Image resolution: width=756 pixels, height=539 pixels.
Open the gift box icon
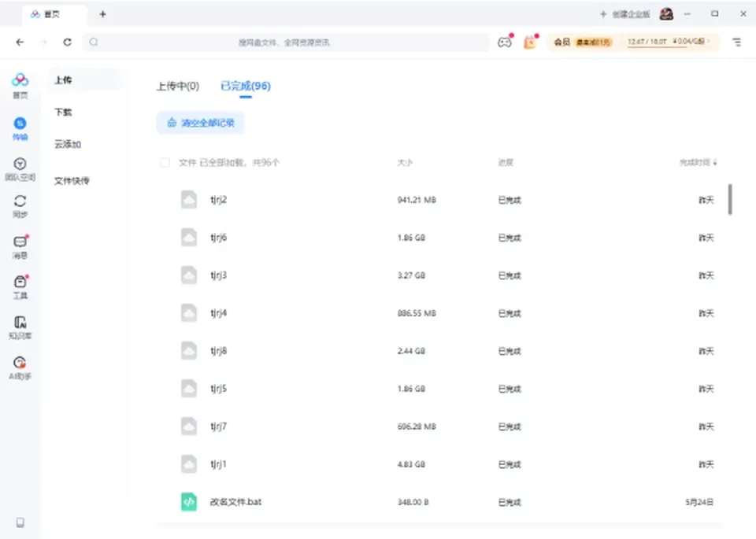click(x=530, y=42)
